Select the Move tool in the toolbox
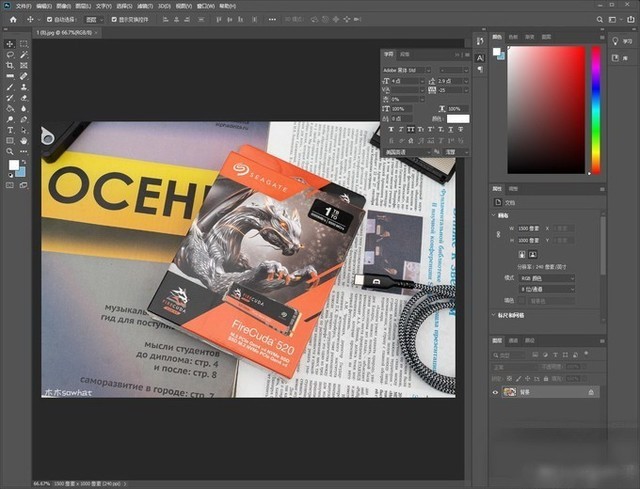 click(10, 44)
